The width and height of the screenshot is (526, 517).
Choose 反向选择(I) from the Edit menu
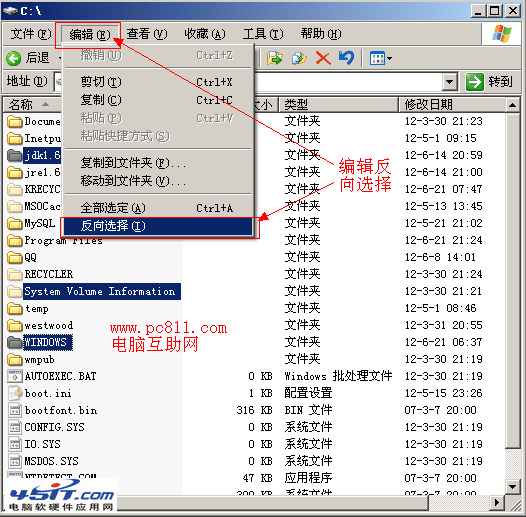tap(158, 226)
